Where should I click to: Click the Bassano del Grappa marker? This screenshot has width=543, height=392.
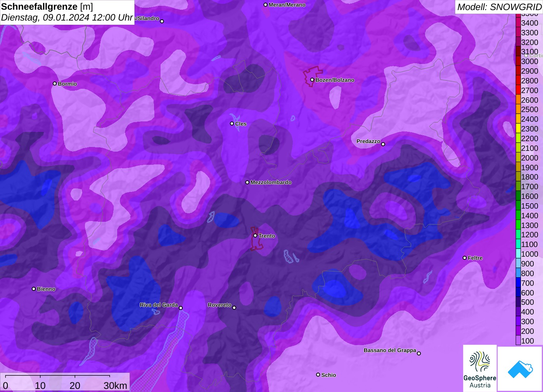pyautogui.click(x=419, y=353)
